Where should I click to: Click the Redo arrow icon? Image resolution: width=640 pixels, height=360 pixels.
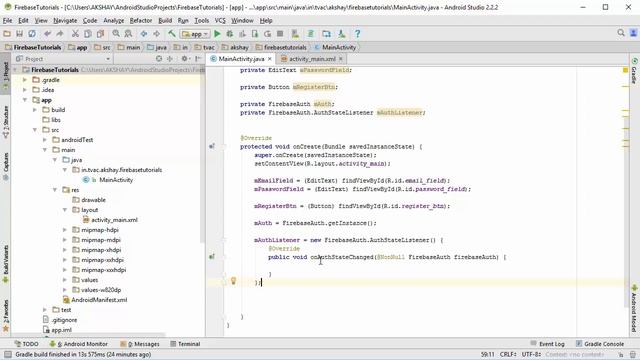coord(60,34)
